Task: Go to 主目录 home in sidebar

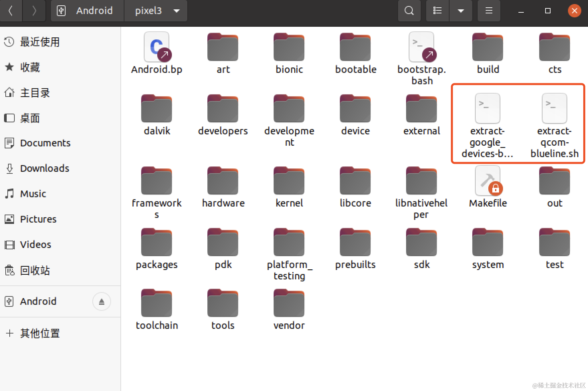Action: (x=60, y=93)
